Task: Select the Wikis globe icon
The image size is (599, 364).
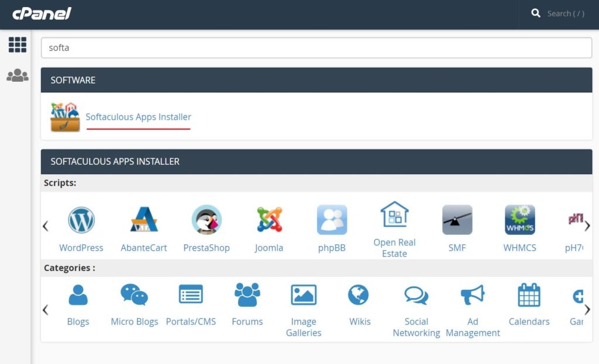Action: click(x=359, y=295)
